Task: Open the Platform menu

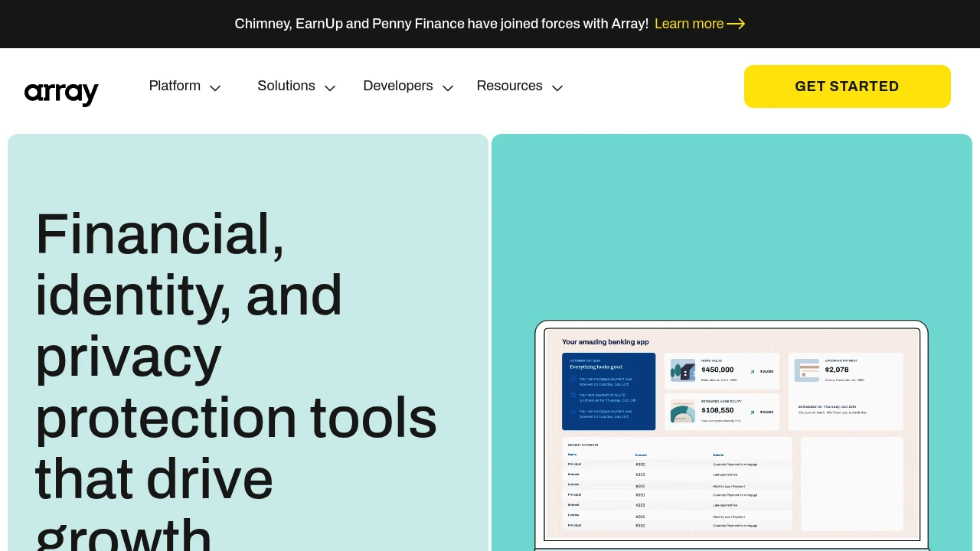Action: click(175, 86)
